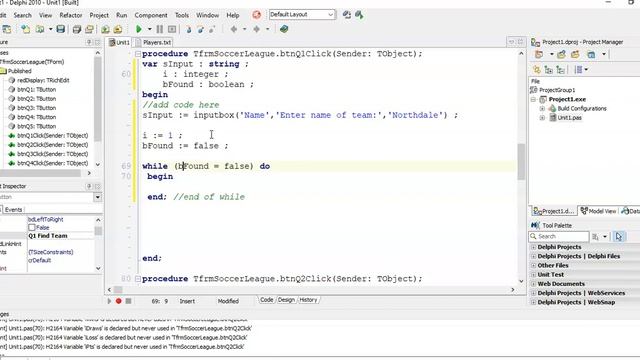
Task: Click the Remove file from project icon
Action: 118,29
